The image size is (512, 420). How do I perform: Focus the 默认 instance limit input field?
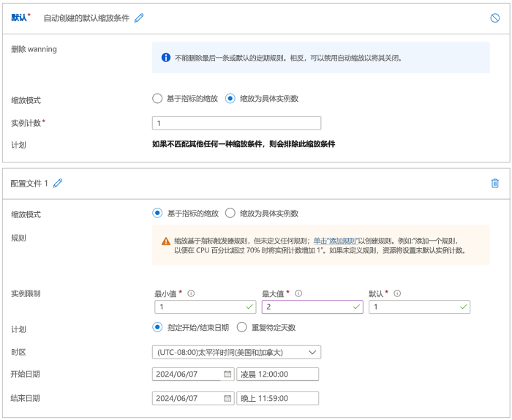point(419,307)
